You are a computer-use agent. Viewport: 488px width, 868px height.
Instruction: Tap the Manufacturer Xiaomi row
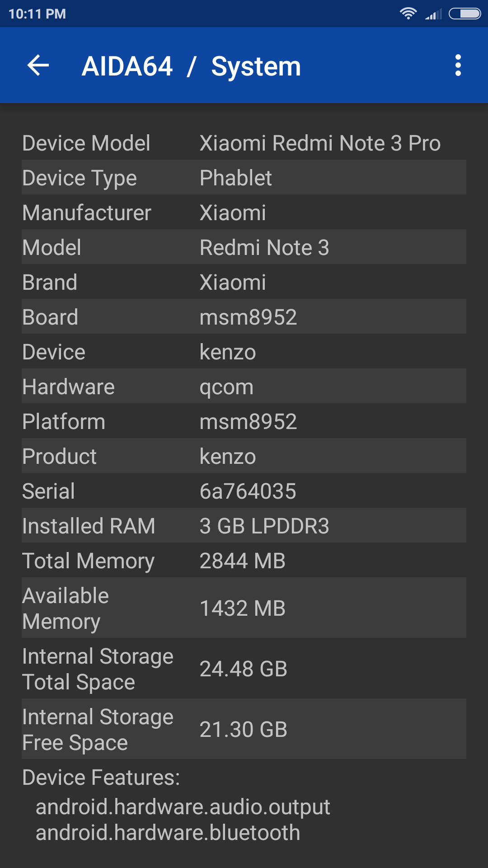[x=244, y=212]
